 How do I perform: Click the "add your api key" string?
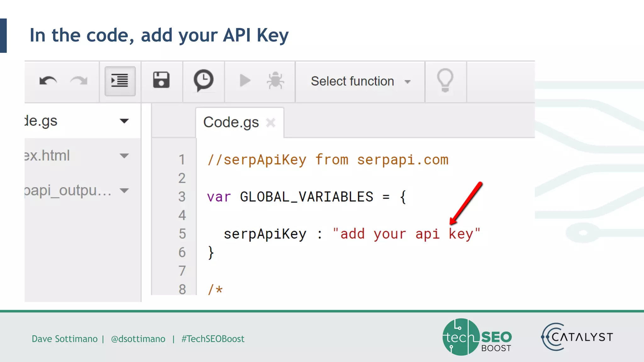pos(406,234)
